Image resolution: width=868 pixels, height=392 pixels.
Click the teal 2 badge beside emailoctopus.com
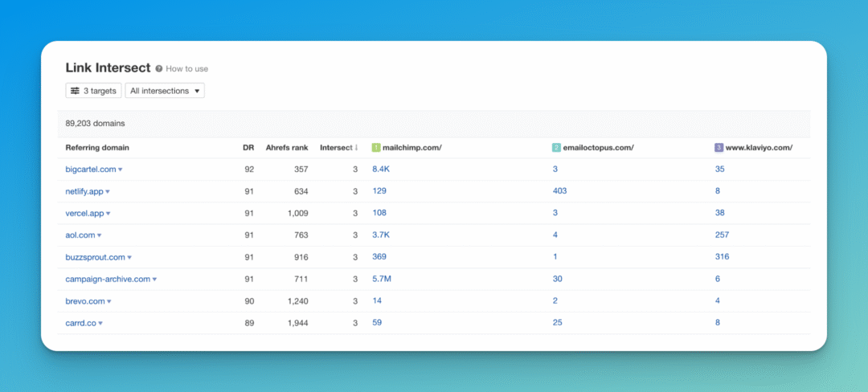coord(556,148)
